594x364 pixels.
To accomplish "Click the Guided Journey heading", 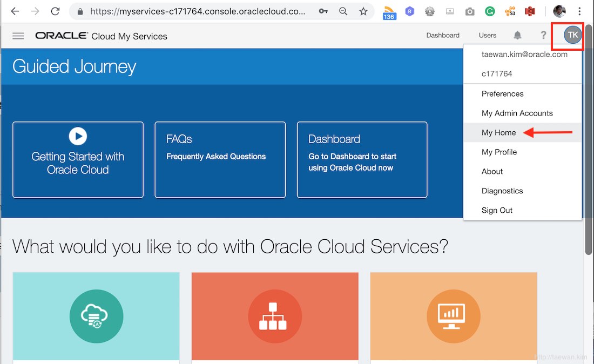I will click(x=74, y=66).
